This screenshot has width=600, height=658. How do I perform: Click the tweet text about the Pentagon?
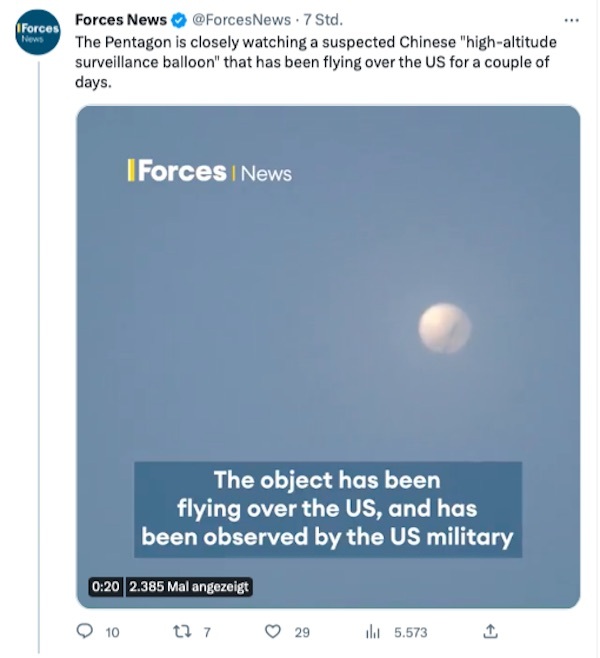(316, 62)
